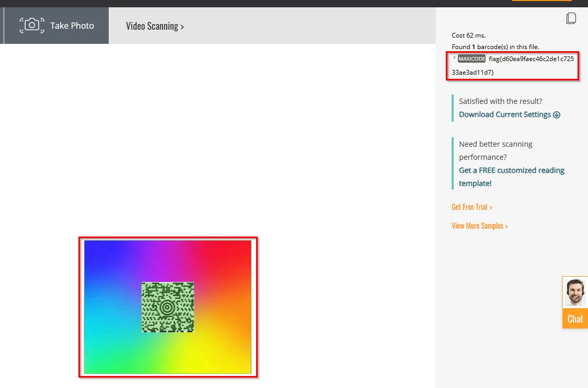Click the chat agent avatar photo
This screenshot has height=388, width=588.
click(575, 292)
